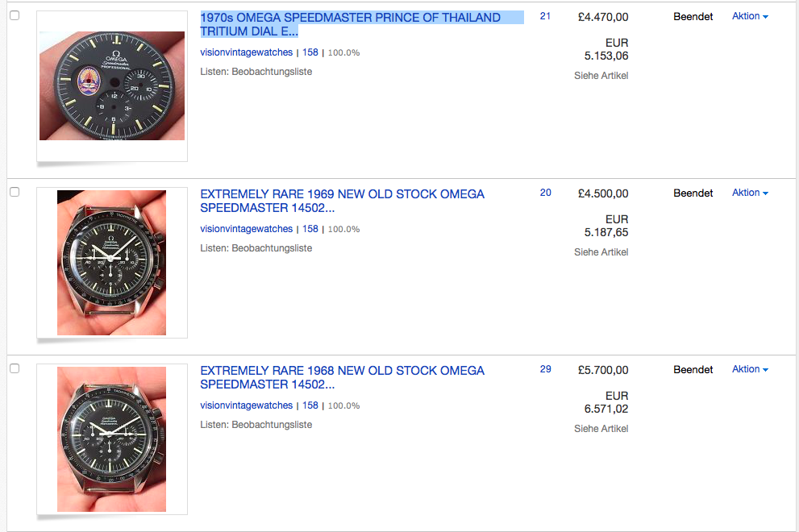This screenshot has height=532, width=799.
Task: Click Siehe Artikel under the £4.470,00 price
Action: [x=601, y=76]
